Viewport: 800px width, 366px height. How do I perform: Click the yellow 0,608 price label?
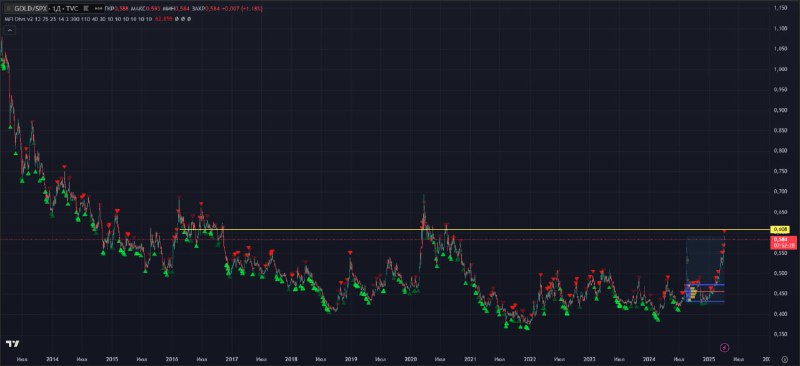click(780, 229)
